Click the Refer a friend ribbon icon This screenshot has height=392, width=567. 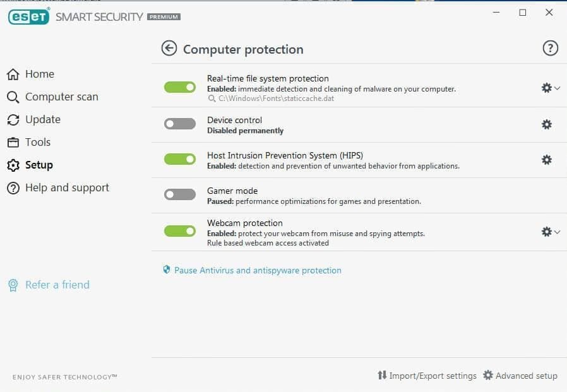[x=13, y=285]
